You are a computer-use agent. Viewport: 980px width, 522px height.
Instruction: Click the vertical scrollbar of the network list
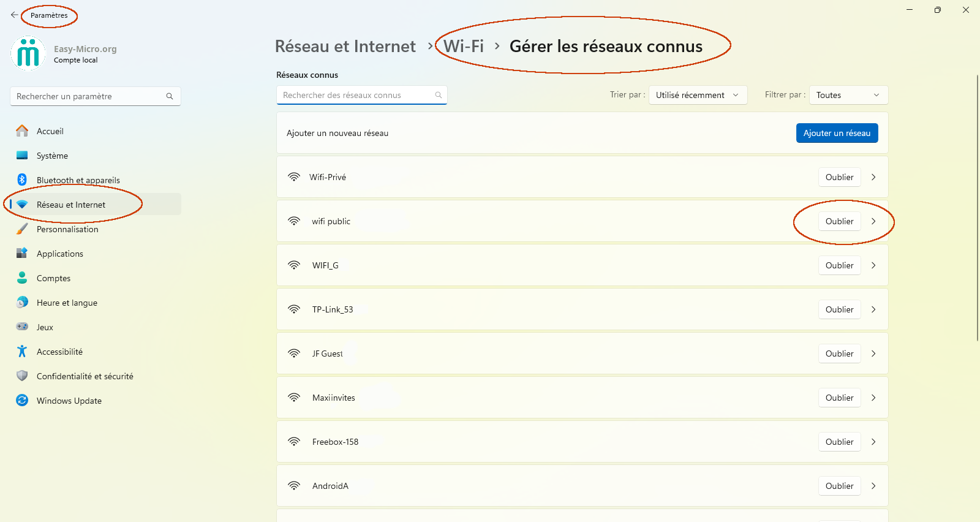coord(978,208)
